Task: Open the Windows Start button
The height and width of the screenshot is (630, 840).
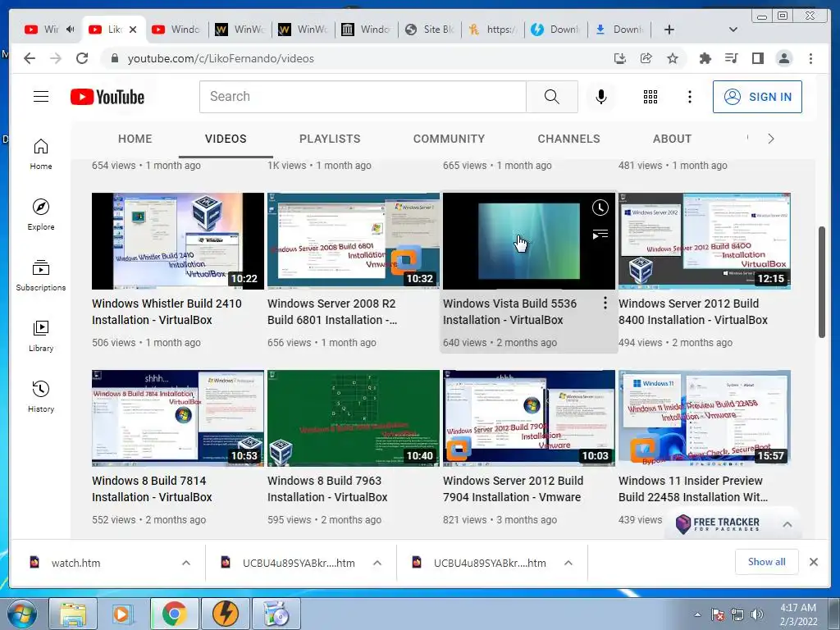Action: pyautogui.click(x=22, y=614)
